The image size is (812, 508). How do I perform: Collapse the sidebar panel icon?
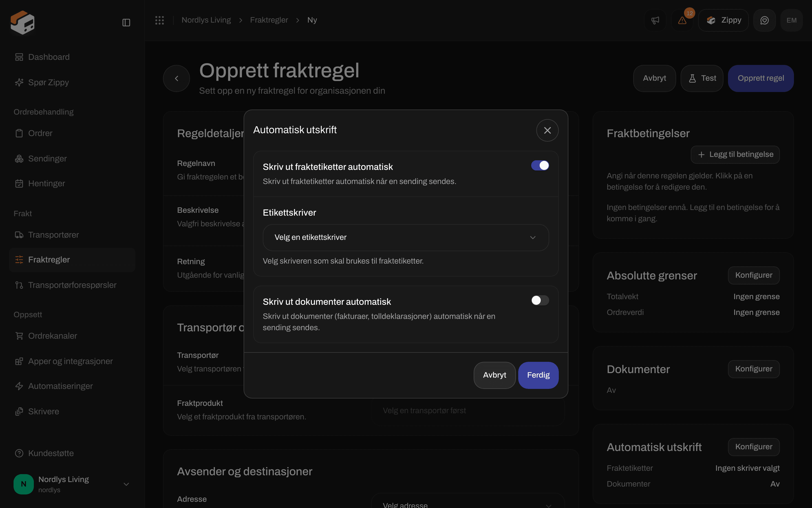(126, 23)
